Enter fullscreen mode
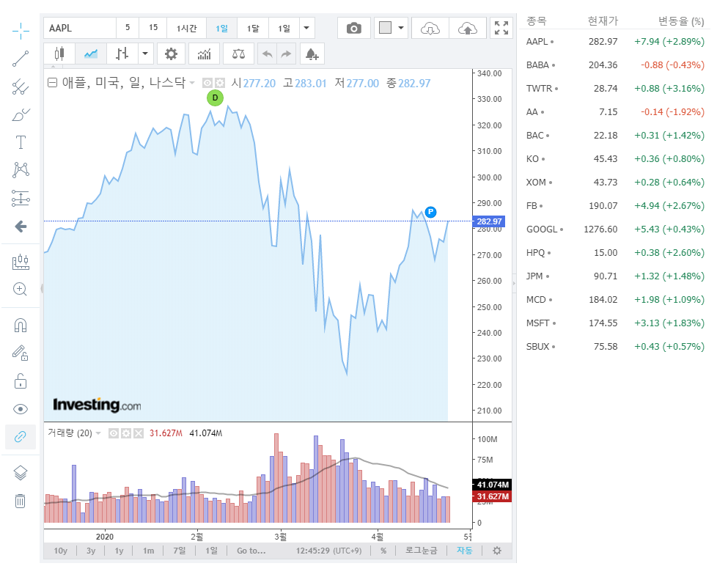Viewport: 728px width, 566px height. tap(501, 29)
